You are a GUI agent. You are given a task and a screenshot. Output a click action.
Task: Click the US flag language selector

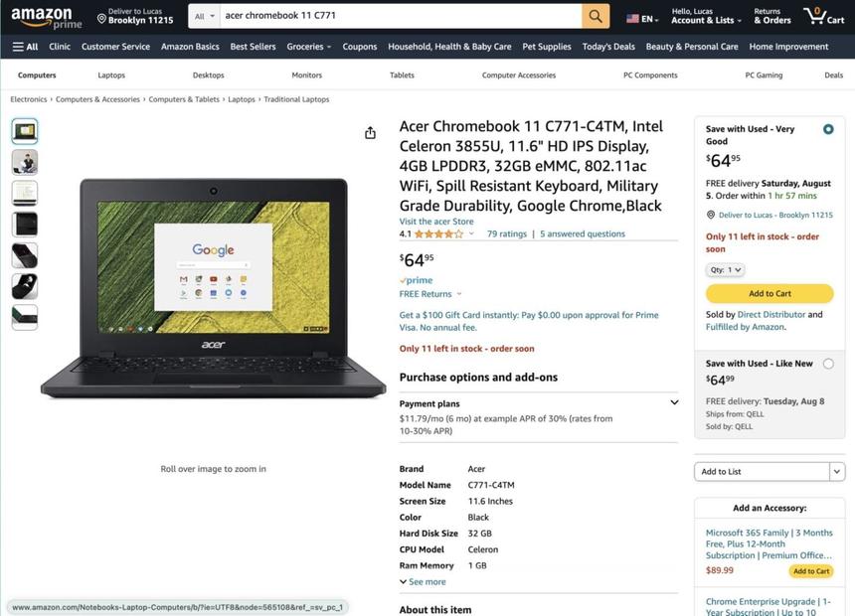pyautogui.click(x=632, y=17)
